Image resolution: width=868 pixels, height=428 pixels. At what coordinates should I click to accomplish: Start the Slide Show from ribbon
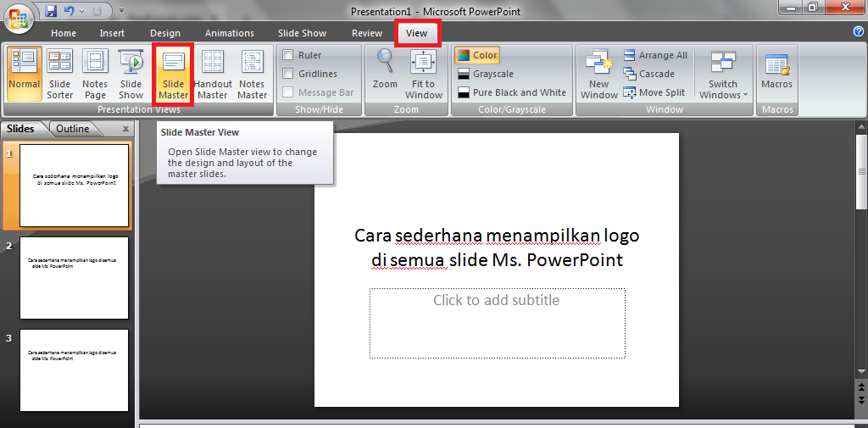[131, 75]
